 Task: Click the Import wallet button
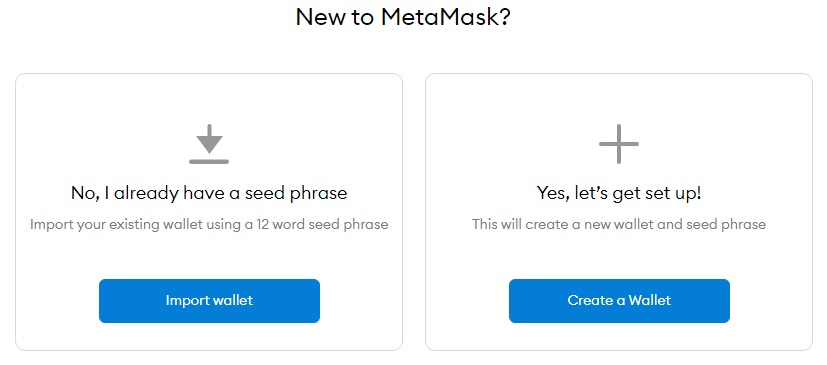(x=209, y=301)
